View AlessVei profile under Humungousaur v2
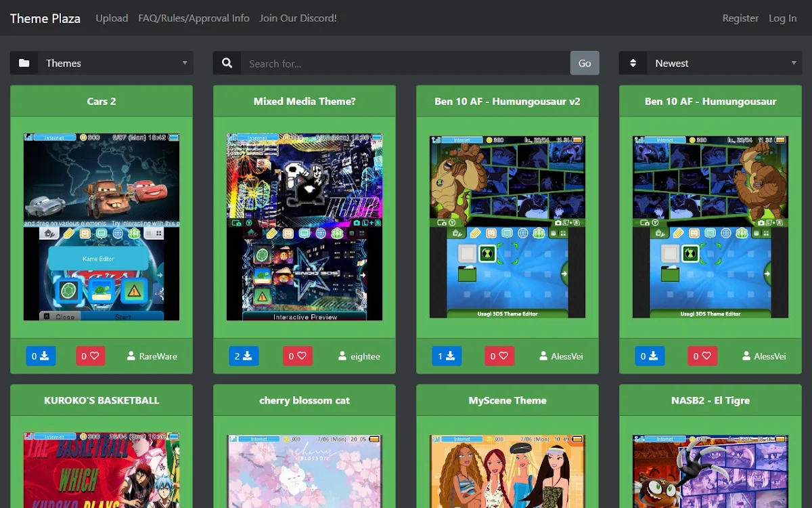Screen dimensions: 812x508 coord(561,356)
